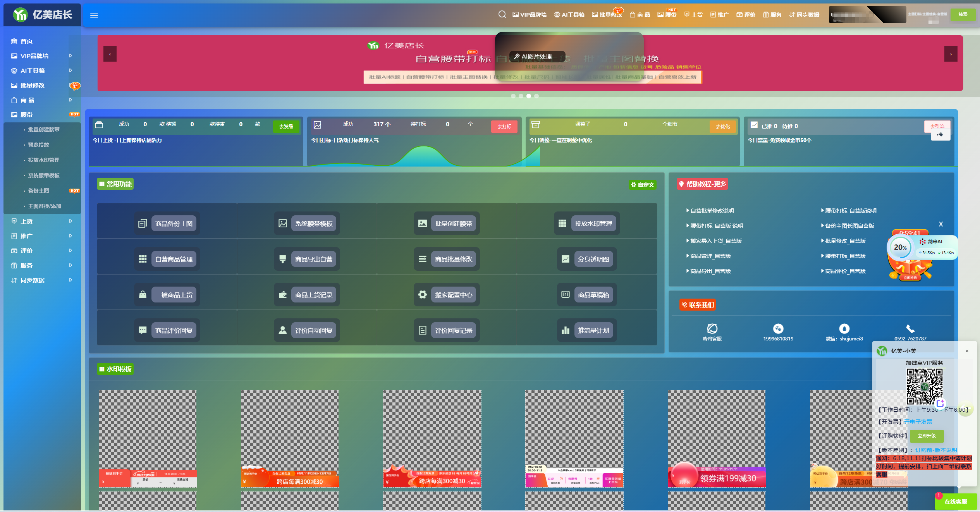The image size is (980, 512).
Task: Select the 领券满199减30 watermark template thumbnail
Action: tap(717, 438)
